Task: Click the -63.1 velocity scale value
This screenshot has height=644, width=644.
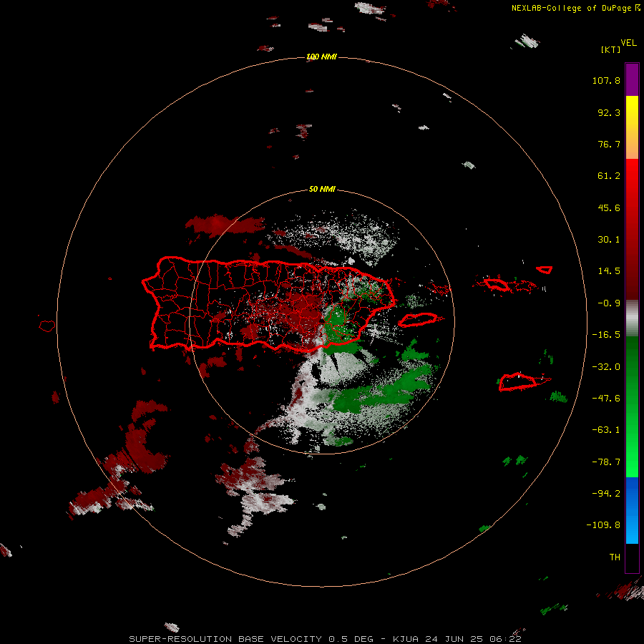Action: point(606,430)
